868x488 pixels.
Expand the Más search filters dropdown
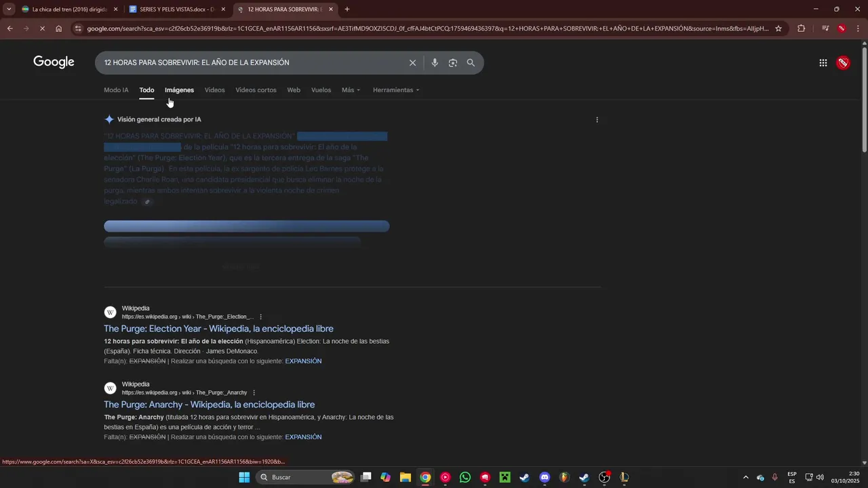pyautogui.click(x=351, y=90)
